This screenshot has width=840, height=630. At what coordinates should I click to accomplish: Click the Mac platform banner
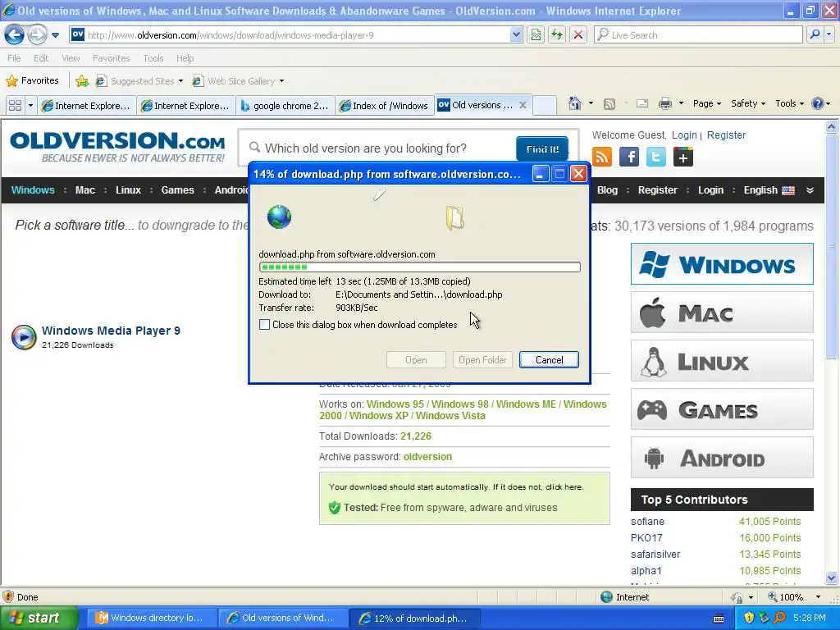tap(722, 313)
